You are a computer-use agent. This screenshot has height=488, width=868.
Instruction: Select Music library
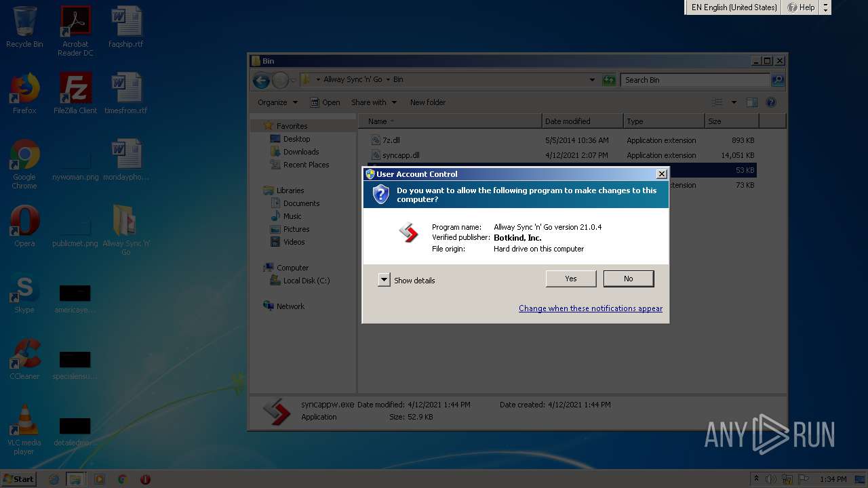click(x=292, y=216)
